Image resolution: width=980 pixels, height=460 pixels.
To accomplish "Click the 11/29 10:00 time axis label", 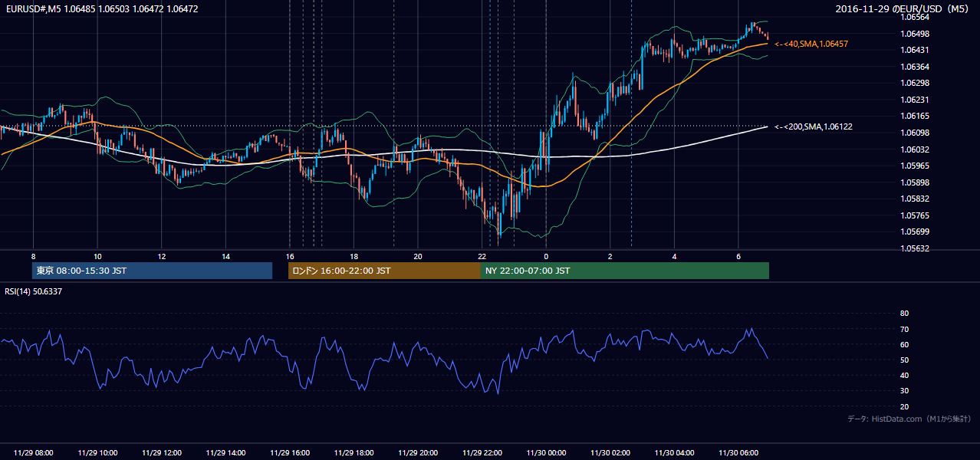I will tap(97, 453).
